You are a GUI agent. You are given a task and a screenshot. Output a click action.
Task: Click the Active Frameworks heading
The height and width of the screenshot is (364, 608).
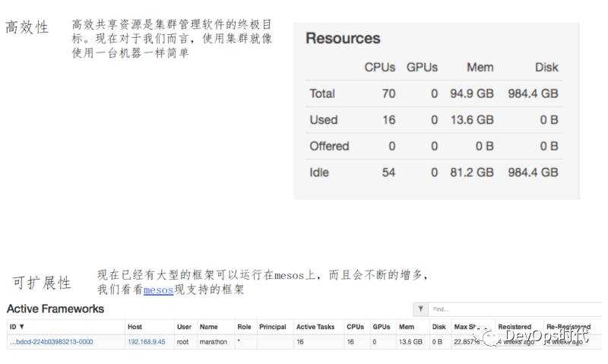coord(55,309)
